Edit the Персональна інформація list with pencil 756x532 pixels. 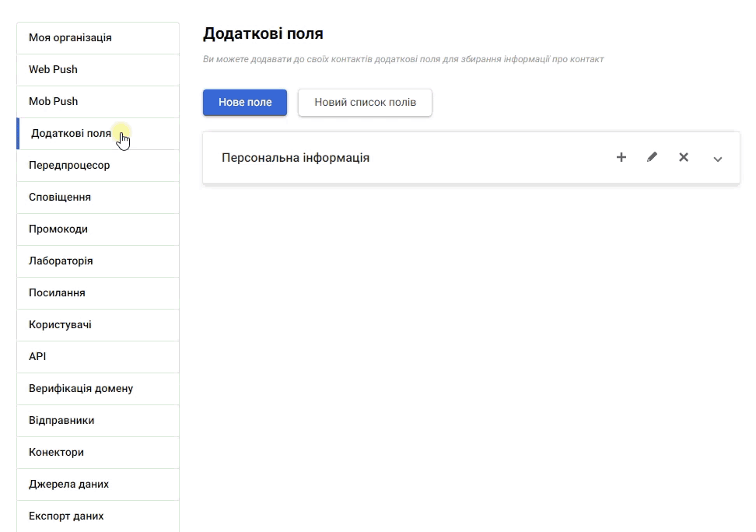(x=652, y=157)
